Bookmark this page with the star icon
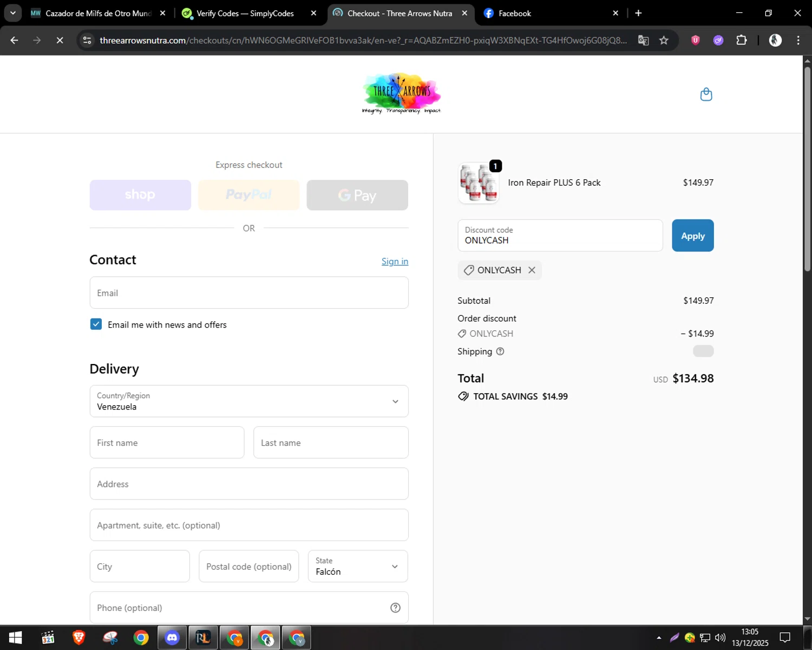812x650 pixels. pyautogui.click(x=664, y=40)
